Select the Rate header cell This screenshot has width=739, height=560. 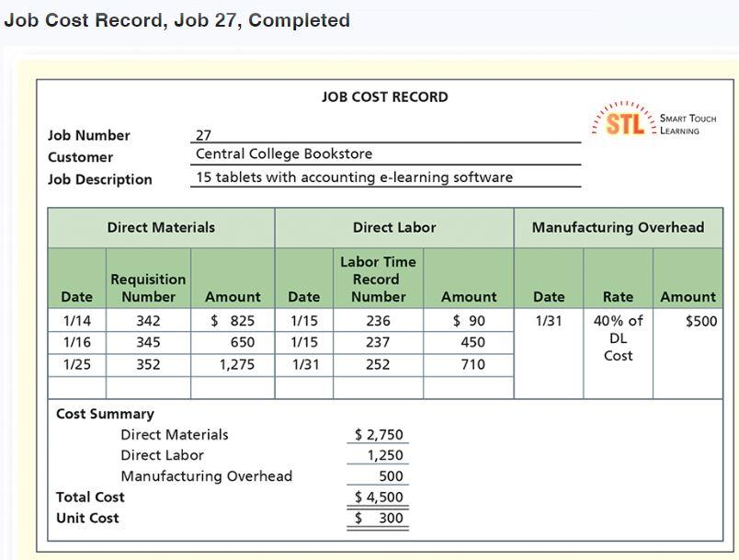tap(618, 296)
